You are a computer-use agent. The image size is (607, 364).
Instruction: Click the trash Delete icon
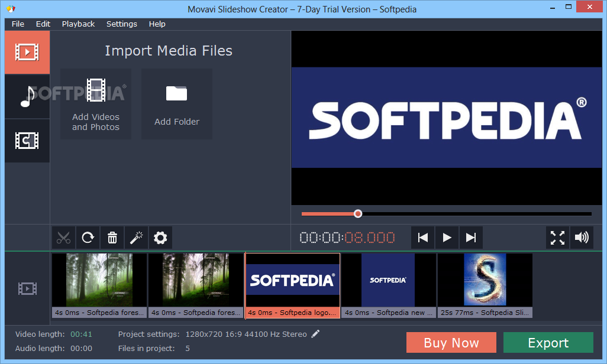point(112,238)
